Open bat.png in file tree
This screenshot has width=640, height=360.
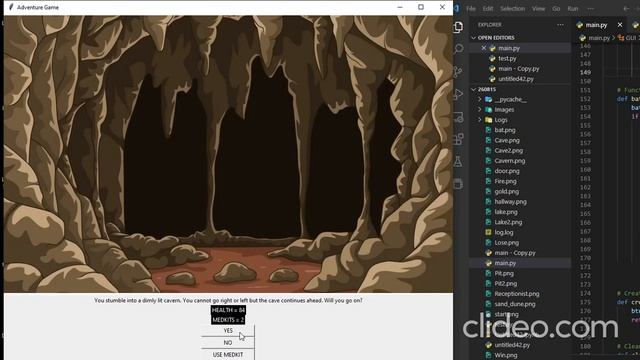coord(505,130)
